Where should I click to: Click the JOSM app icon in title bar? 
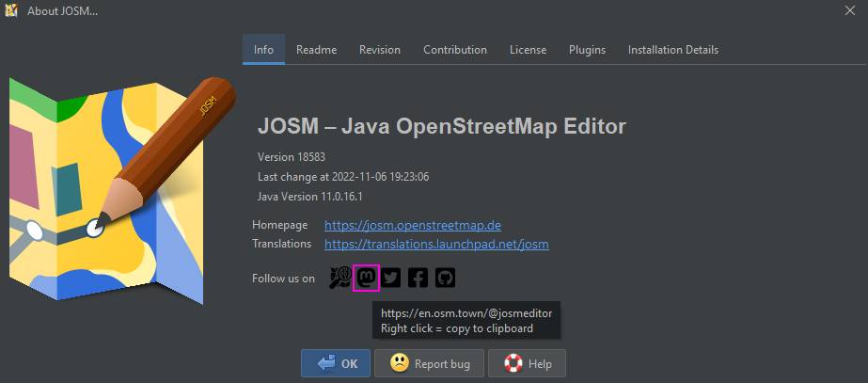[11, 10]
